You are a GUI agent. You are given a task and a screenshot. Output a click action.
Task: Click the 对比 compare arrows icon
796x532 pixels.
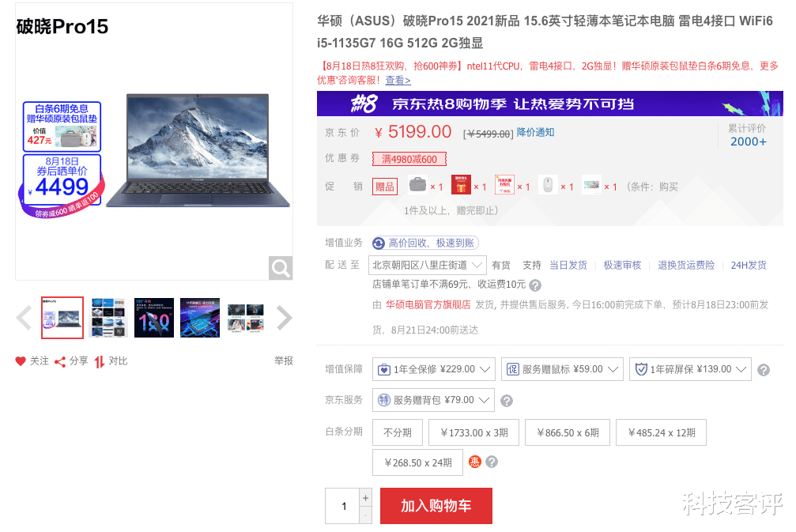pyautogui.click(x=99, y=361)
